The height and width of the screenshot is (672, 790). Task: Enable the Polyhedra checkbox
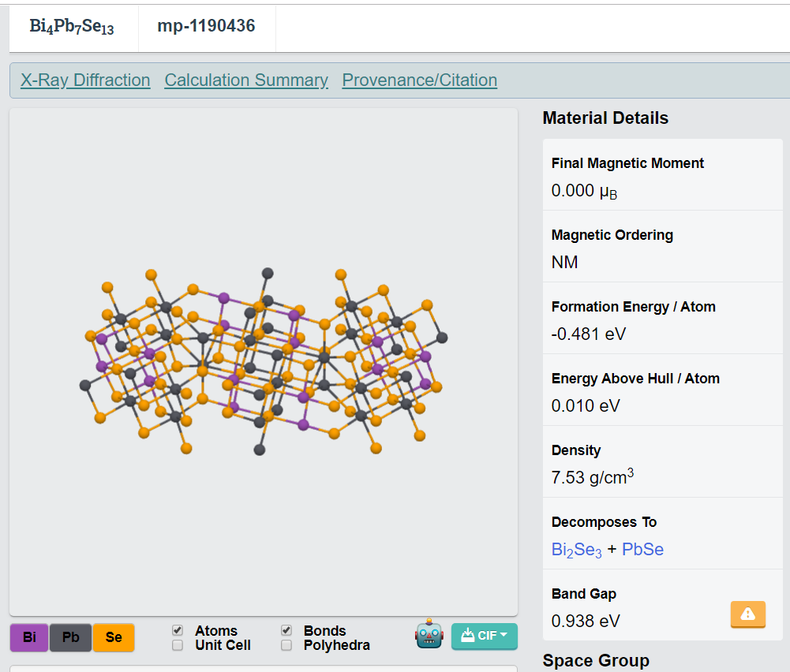(286, 645)
